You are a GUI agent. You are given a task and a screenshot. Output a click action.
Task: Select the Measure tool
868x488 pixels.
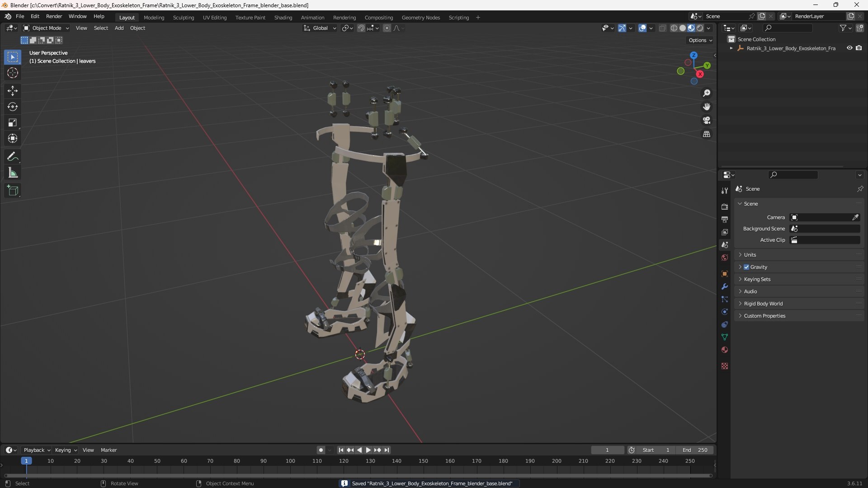[13, 173]
